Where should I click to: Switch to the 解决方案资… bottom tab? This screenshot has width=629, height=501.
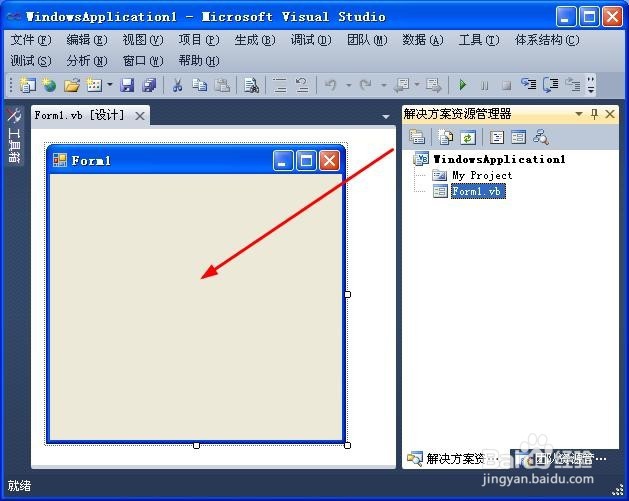(x=455, y=458)
